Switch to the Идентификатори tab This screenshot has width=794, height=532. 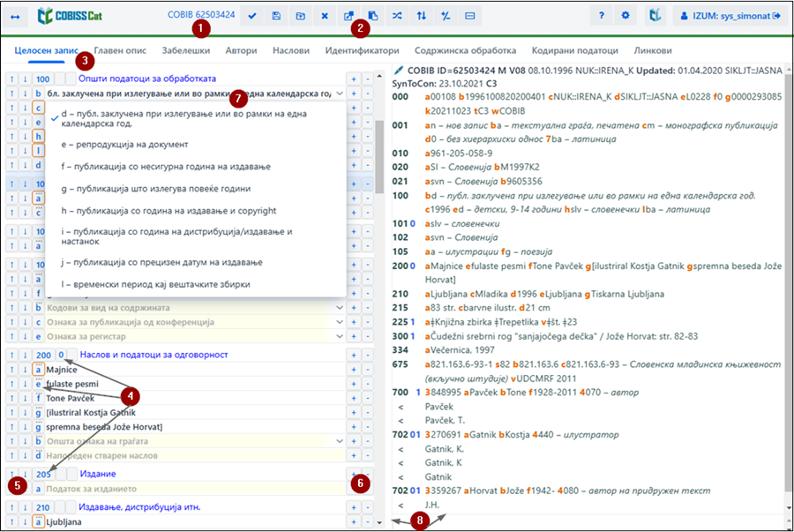(362, 50)
